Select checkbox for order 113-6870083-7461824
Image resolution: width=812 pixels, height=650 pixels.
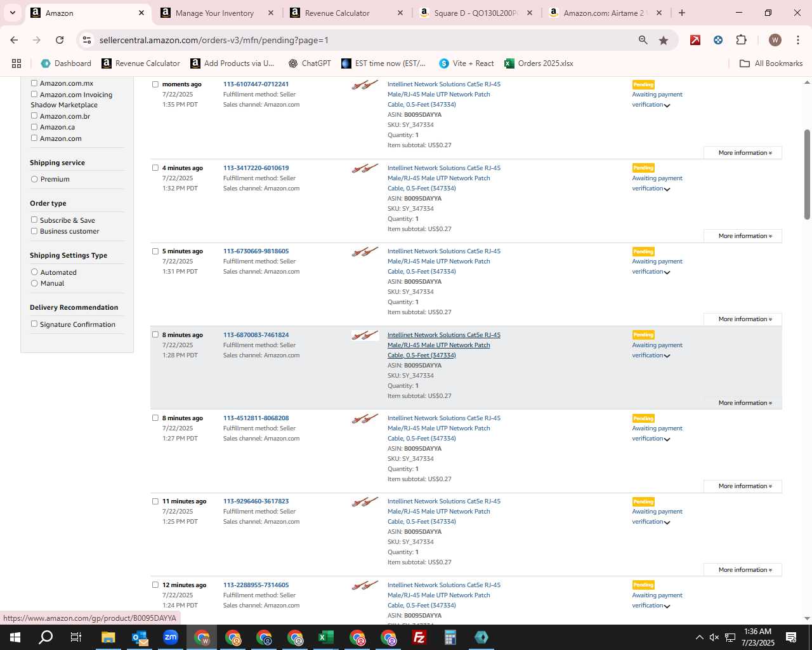155,335
